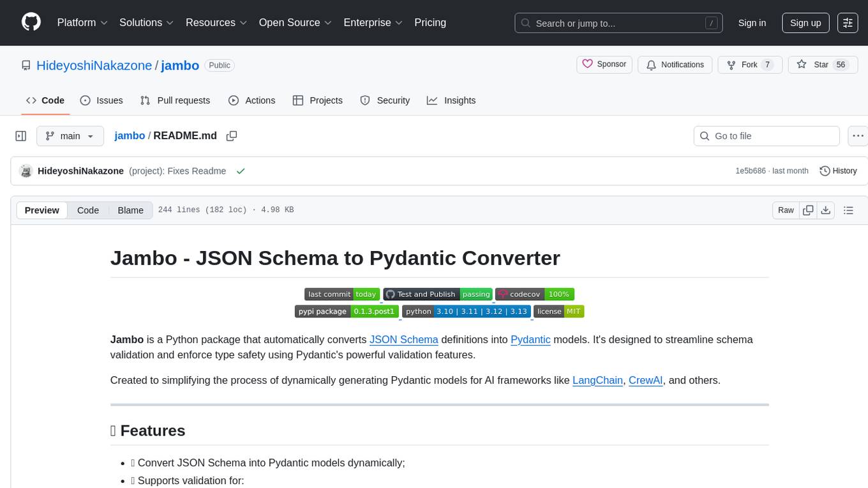The height and width of the screenshot is (488, 868).
Task: Open the HideyoshiNakazone commit author link
Action: click(80, 171)
